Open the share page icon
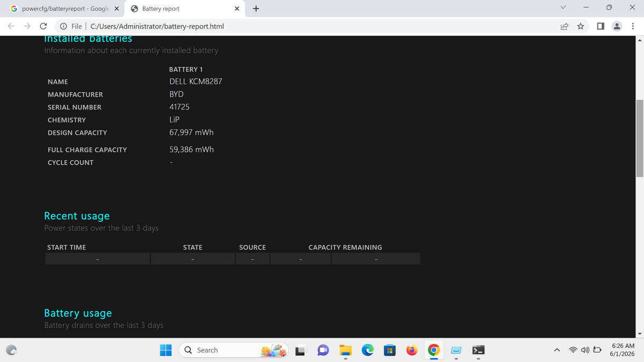 [565, 26]
